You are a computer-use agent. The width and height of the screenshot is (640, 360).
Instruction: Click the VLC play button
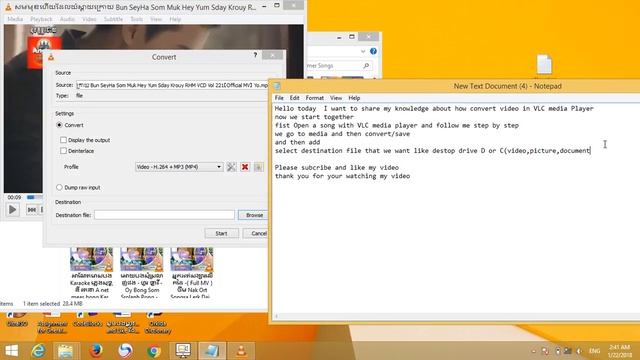click(13, 210)
